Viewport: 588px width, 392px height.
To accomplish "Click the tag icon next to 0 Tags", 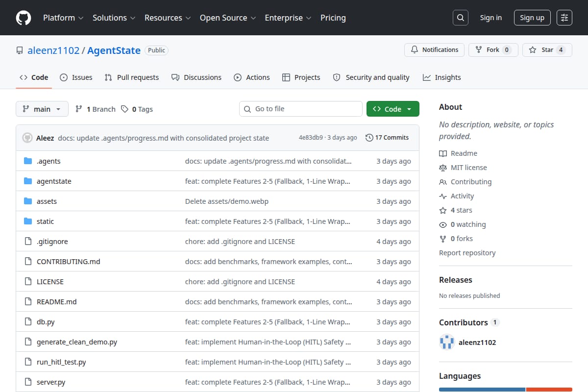I will [125, 109].
